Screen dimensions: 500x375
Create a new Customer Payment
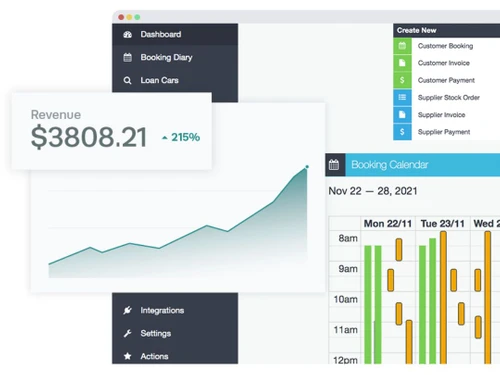pyautogui.click(x=446, y=80)
